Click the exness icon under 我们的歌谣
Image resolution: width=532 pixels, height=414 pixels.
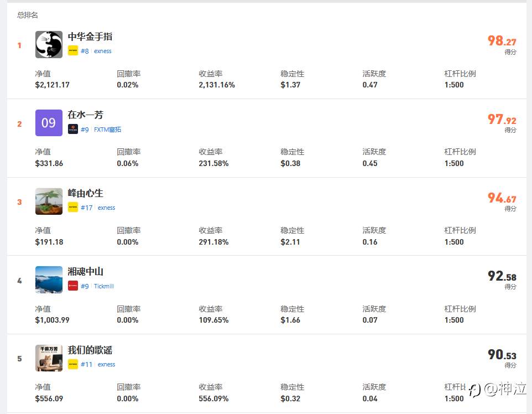73,364
